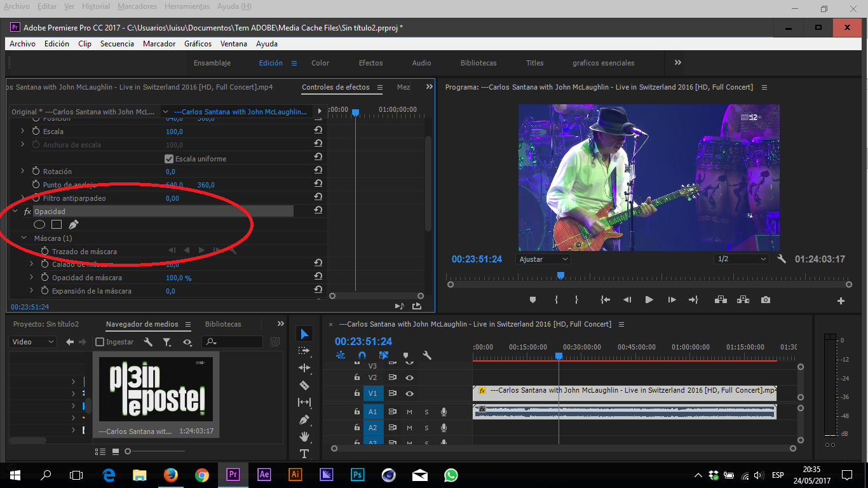Toggle Linked Selection in timeline
This screenshot has height=488, width=868.
[384, 356]
